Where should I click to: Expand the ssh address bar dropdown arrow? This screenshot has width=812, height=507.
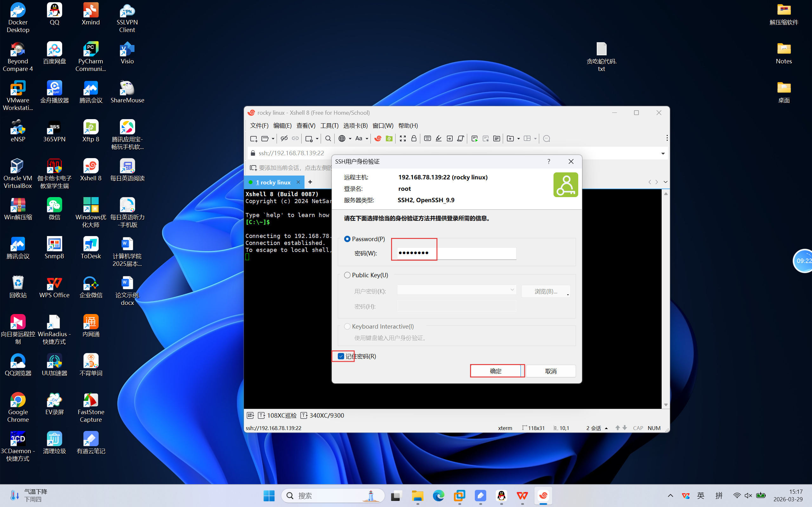point(663,153)
